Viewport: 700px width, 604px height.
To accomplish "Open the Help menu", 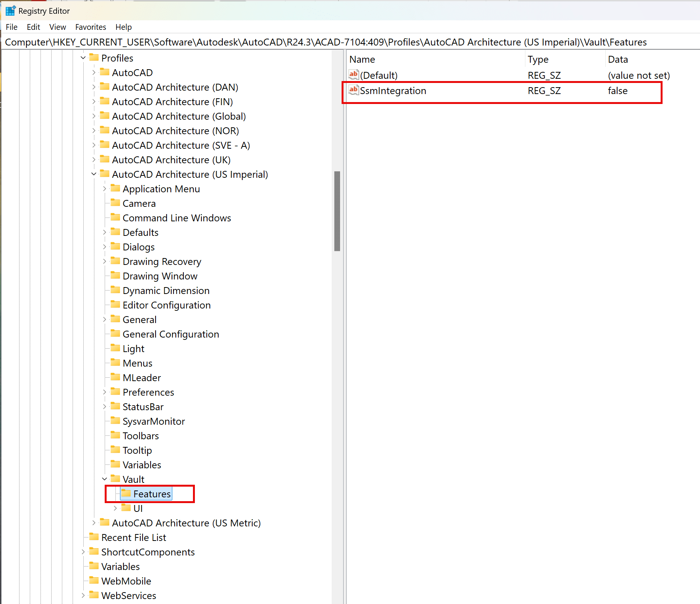I will point(123,27).
